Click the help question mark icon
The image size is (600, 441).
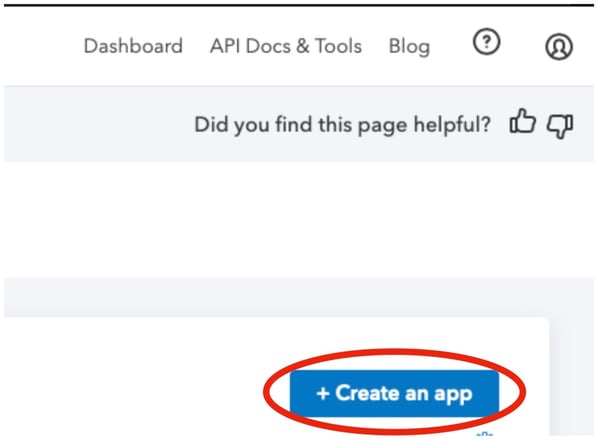(x=486, y=41)
